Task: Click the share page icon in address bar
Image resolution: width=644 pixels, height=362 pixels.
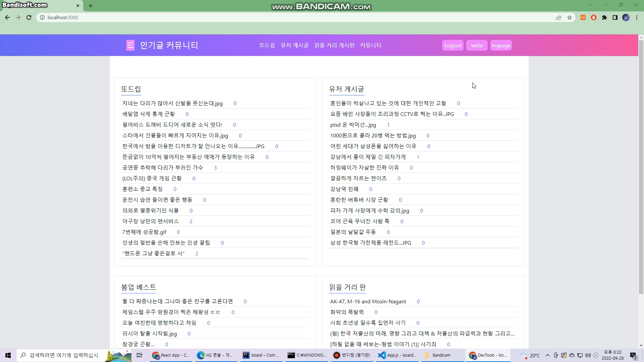Action: (x=559, y=17)
